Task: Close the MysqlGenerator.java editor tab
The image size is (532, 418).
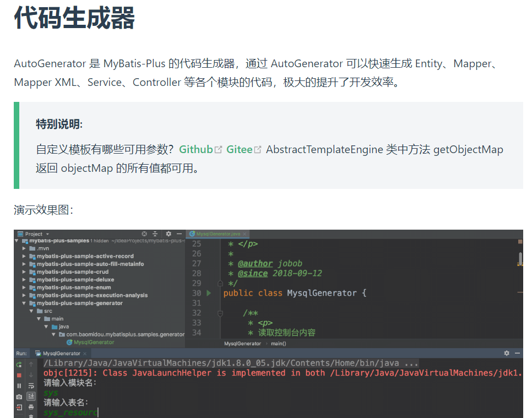Action: point(245,234)
